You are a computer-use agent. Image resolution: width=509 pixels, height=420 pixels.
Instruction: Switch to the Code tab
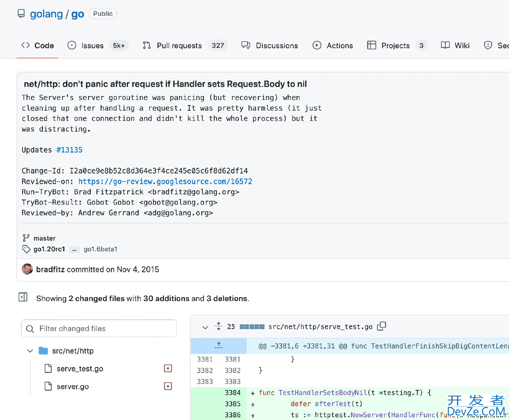[x=38, y=45]
